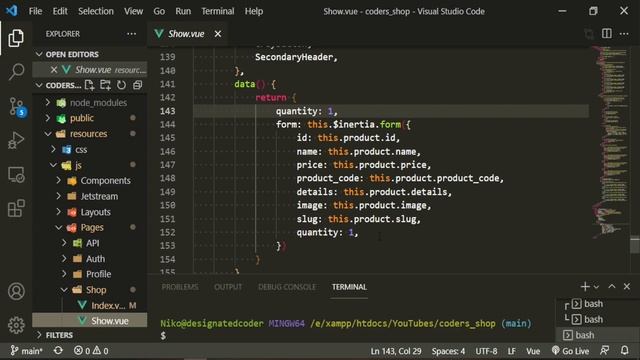This screenshot has height=360, width=640.
Task: Change file encoding UTF-8
Action: click(x=486, y=351)
